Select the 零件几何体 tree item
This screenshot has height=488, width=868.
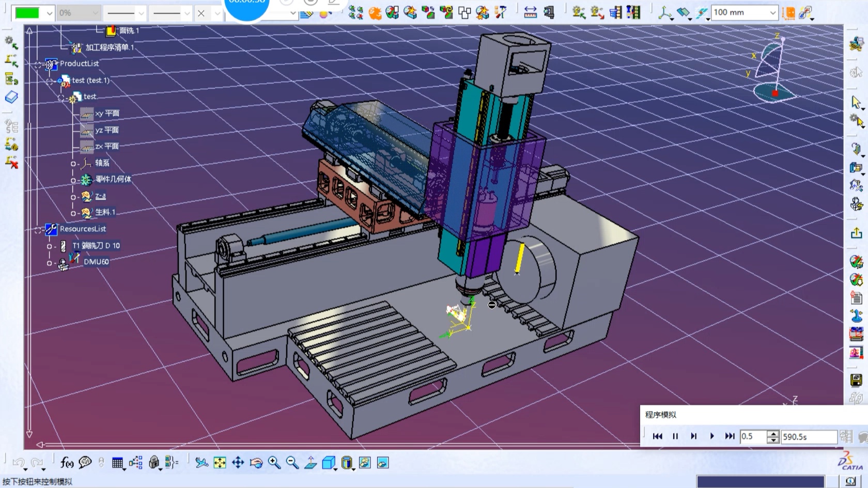click(x=113, y=179)
